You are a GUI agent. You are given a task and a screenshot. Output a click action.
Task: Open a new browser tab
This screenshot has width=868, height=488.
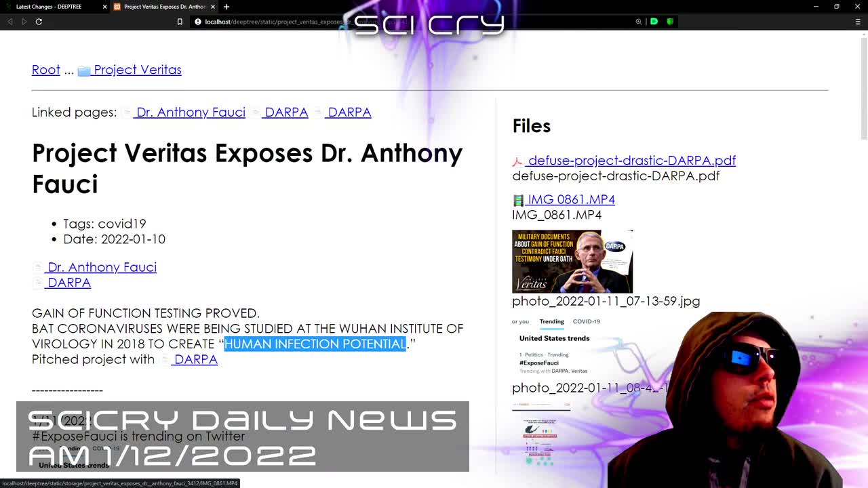(x=226, y=7)
